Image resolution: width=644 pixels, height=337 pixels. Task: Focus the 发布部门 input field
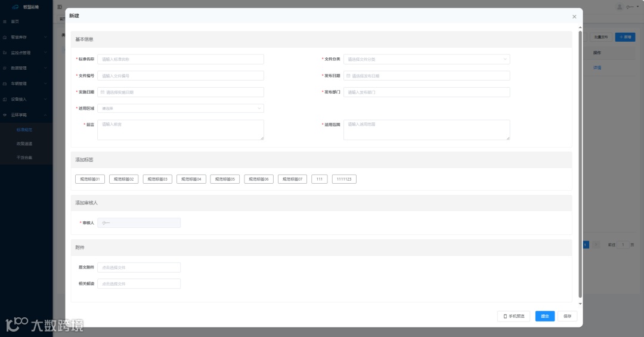(x=426, y=92)
